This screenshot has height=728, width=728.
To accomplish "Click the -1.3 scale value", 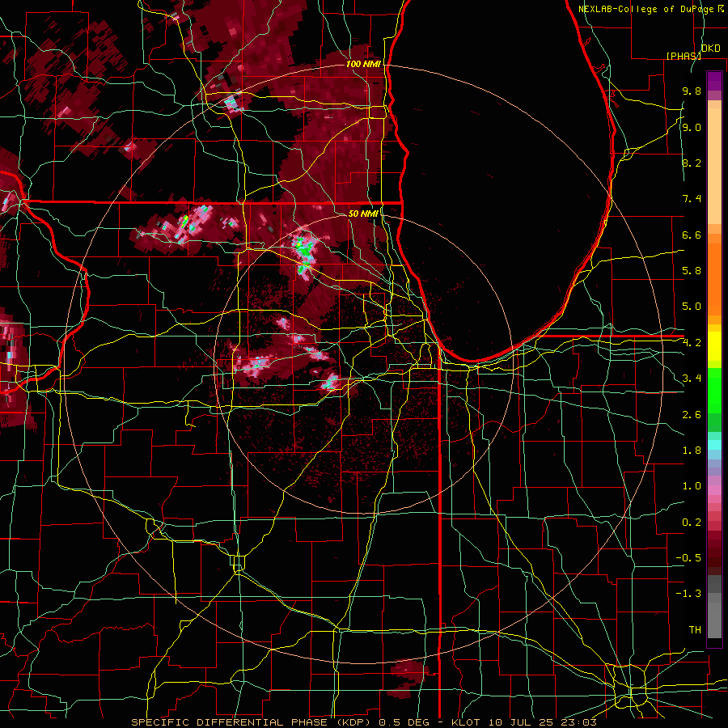I will pos(688,594).
